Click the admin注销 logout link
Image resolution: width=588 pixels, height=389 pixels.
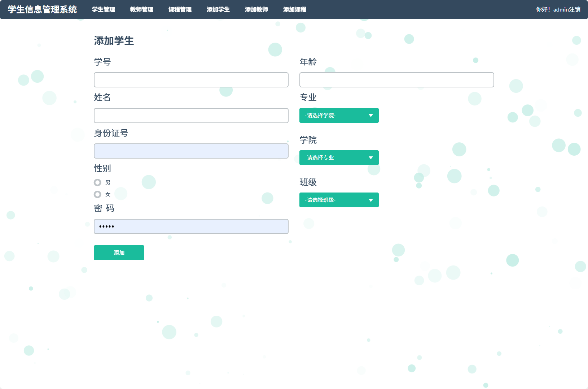click(567, 10)
